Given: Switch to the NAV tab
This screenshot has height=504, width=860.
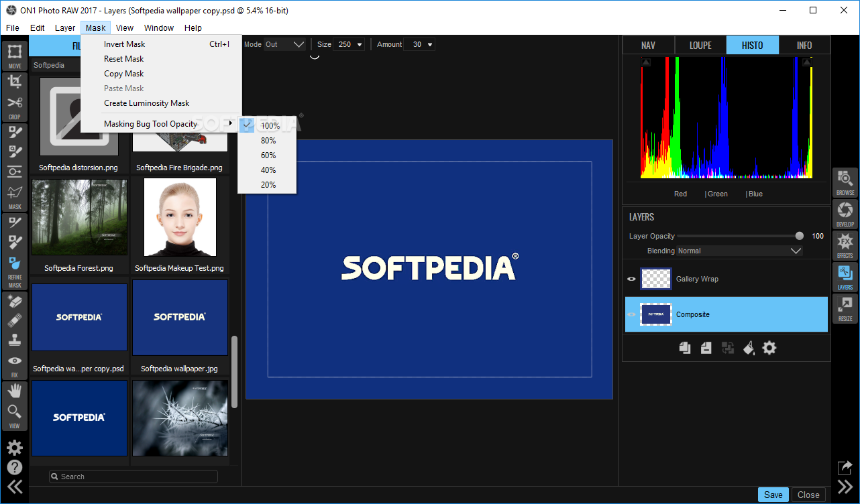Looking at the screenshot, I should [x=648, y=45].
